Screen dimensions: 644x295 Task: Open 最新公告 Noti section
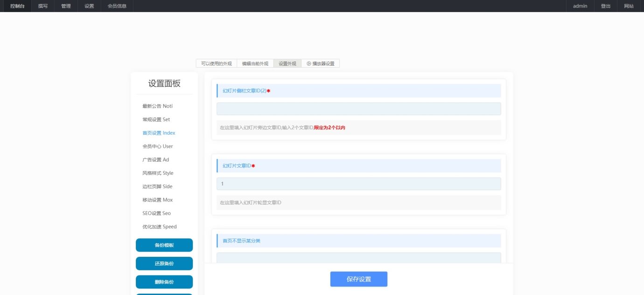coord(158,106)
